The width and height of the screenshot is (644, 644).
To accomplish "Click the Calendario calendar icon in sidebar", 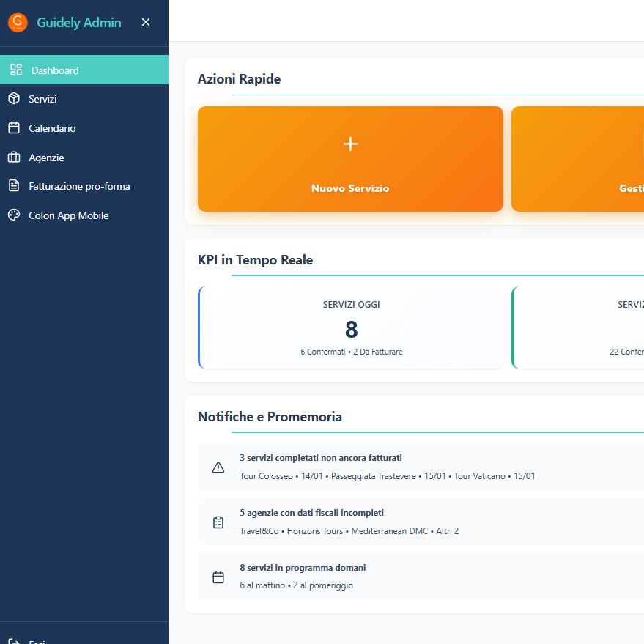I will click(14, 127).
